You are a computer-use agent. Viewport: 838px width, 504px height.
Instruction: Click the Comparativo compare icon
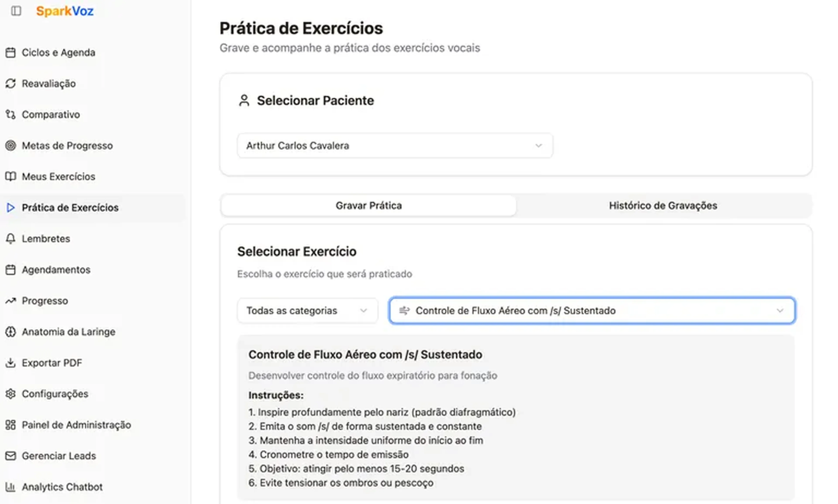click(10, 115)
